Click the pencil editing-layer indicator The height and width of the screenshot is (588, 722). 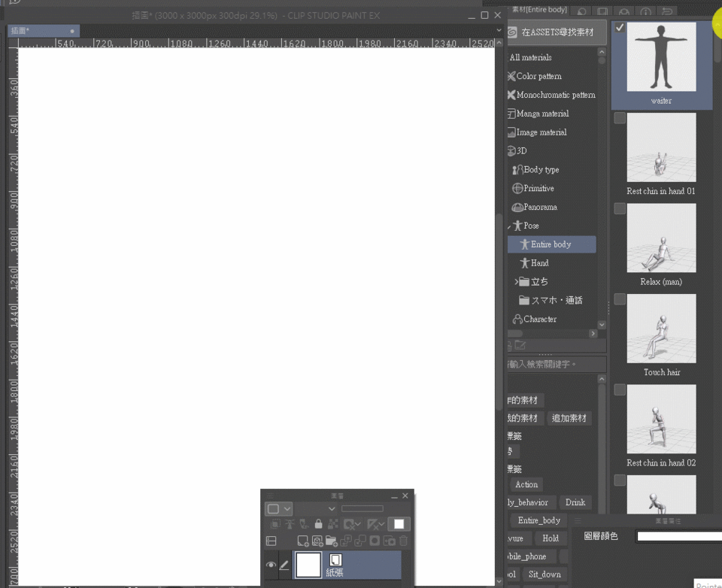284,565
